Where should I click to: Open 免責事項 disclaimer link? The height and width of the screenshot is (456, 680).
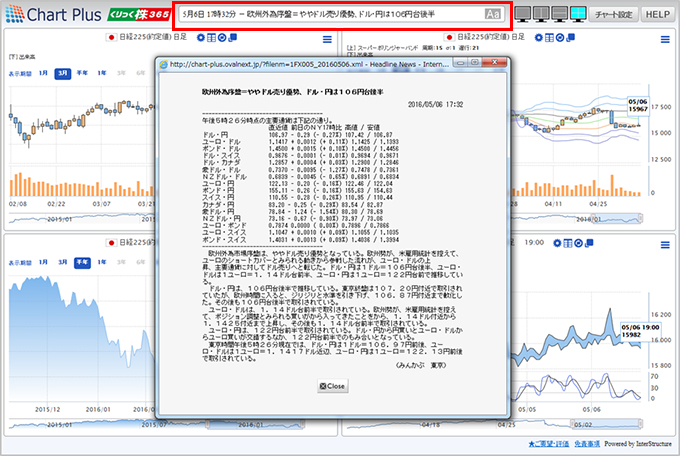point(587,444)
